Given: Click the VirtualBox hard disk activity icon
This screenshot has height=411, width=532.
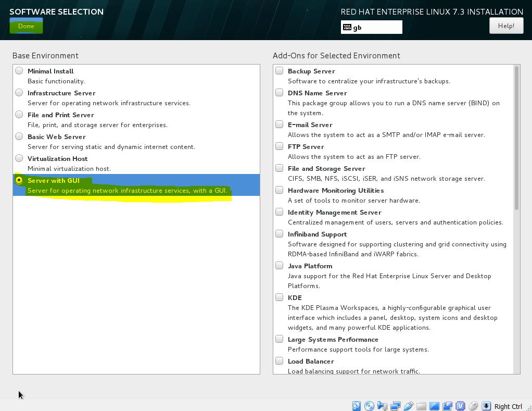Looking at the screenshot, I should click(356, 406).
